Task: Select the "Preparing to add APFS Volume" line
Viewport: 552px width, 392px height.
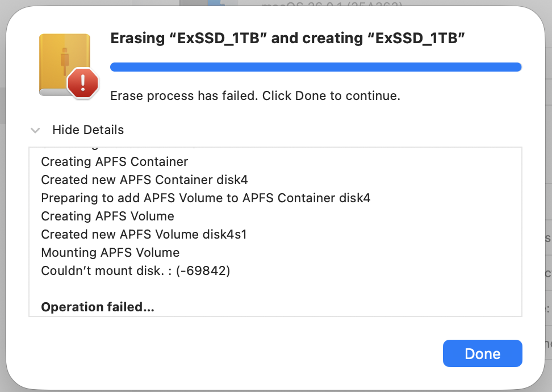Action: (206, 198)
